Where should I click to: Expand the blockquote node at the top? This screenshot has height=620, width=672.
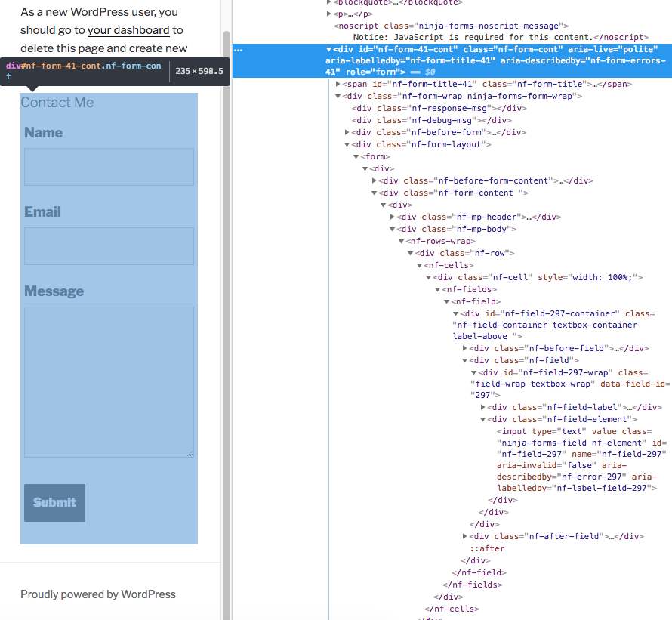[330, 2]
